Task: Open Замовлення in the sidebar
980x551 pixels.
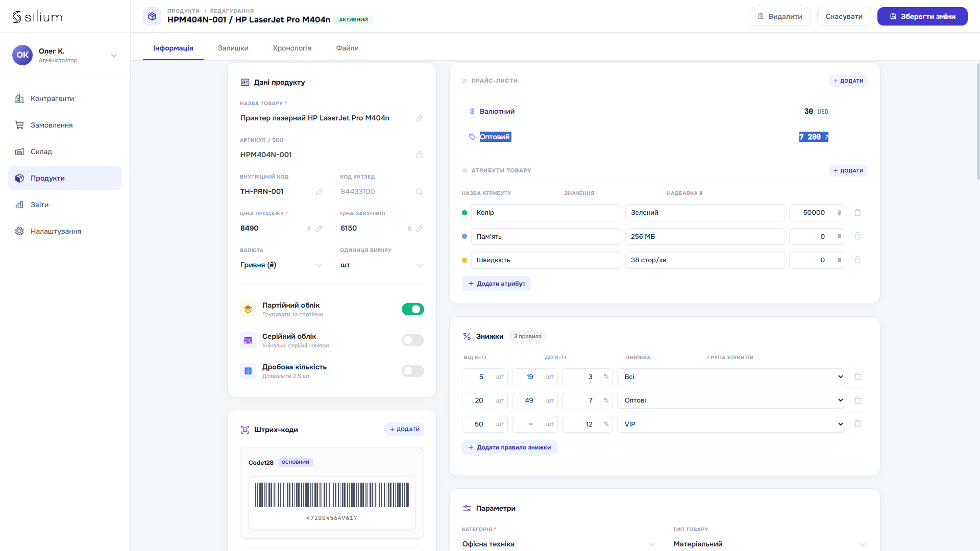Action: (65, 125)
